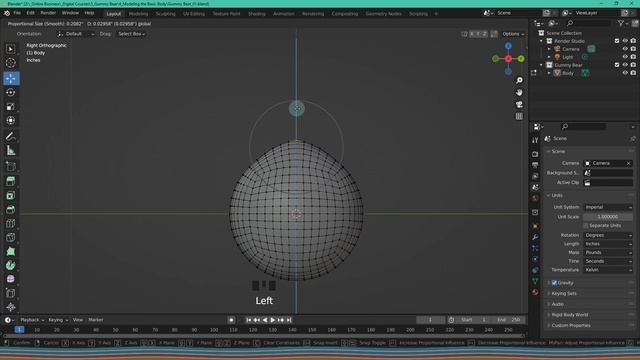640x360 pixels.
Task: Toggle the Gravity checkbox
Action: coord(554,283)
